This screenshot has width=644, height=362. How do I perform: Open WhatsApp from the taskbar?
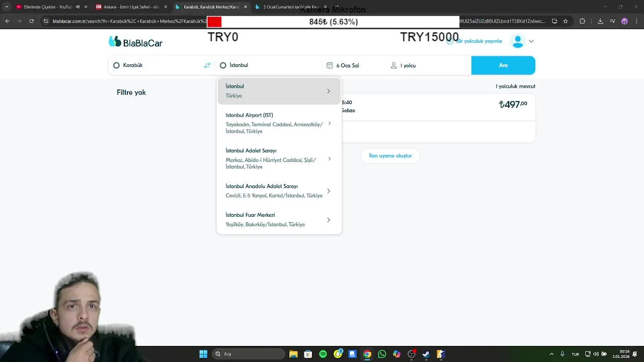click(382, 354)
